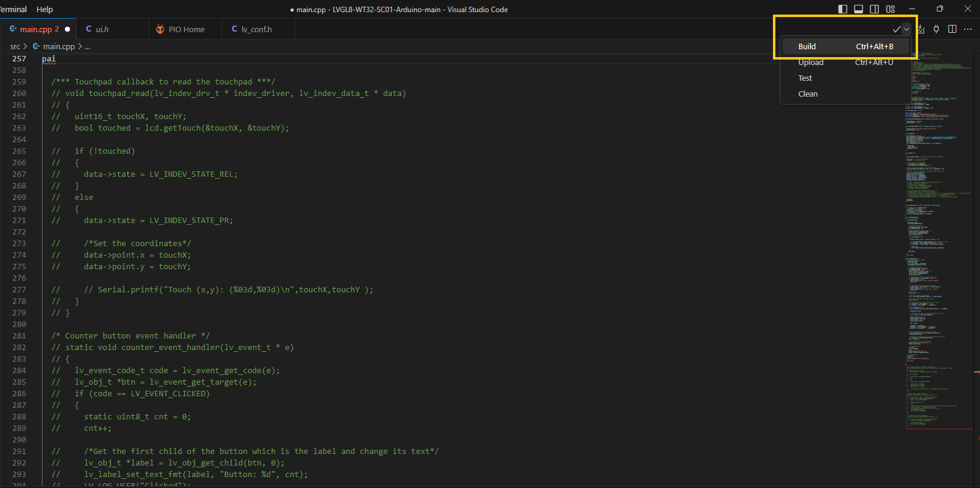Toggle the Secondary Side Bar visibility
The height and width of the screenshot is (488, 980).
tap(874, 9)
